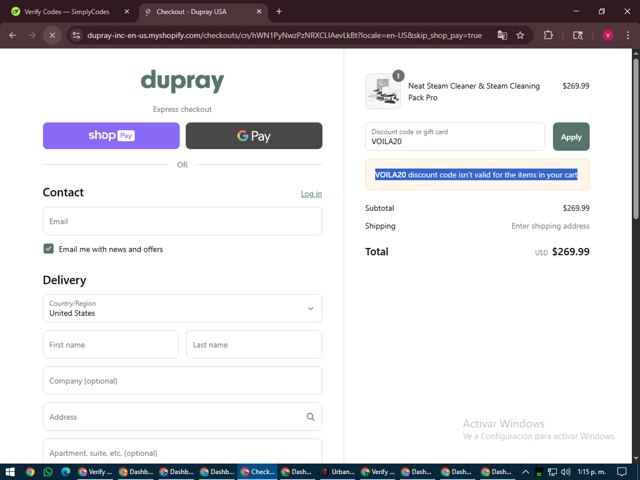Image resolution: width=640 pixels, height=480 pixels.
Task: Focus the Email input field
Action: (182, 221)
